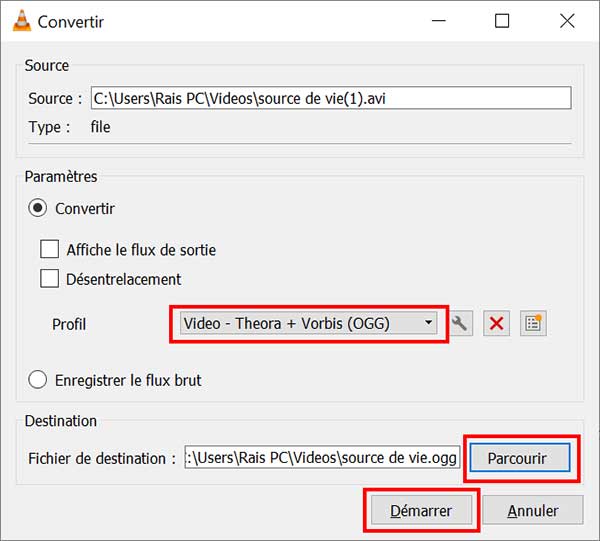Maximize the Convertir window

[502, 21]
